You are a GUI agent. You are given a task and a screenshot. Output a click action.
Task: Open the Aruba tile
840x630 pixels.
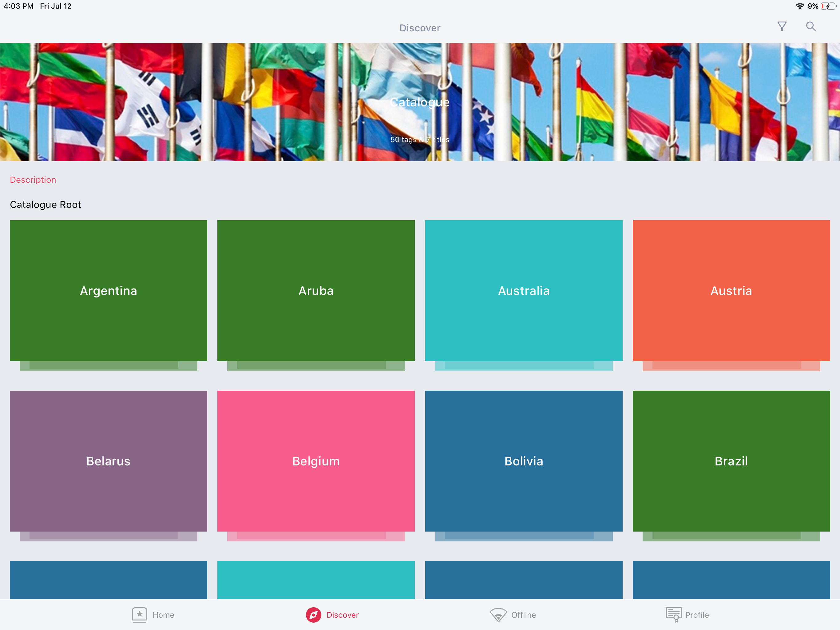click(316, 291)
